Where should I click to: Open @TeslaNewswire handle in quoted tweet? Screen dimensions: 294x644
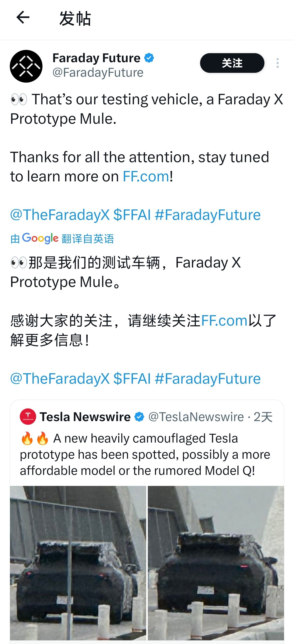(x=196, y=417)
